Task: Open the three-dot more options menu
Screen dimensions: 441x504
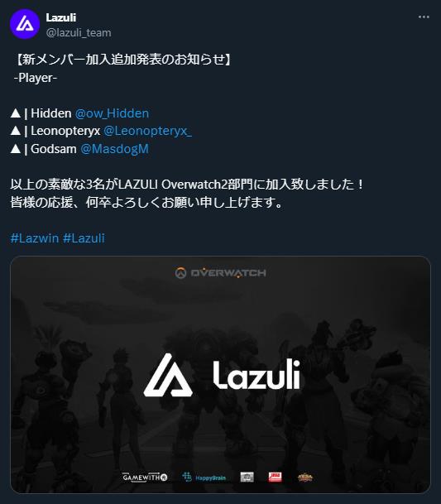Action: click(x=424, y=17)
